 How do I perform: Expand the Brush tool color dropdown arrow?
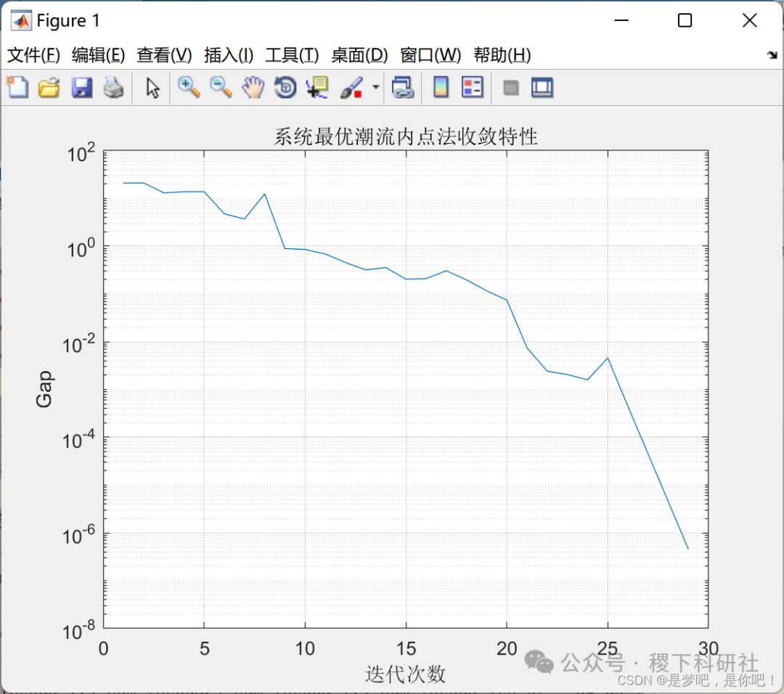coord(375,88)
